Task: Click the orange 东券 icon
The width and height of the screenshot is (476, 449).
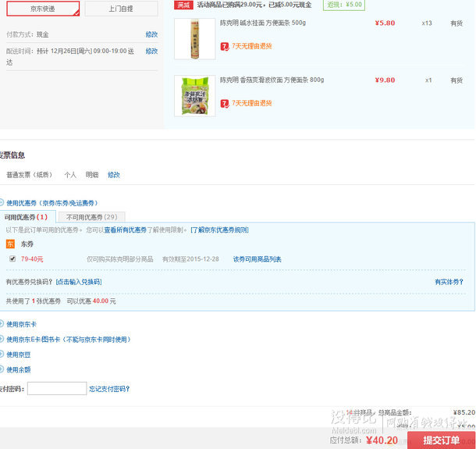Action: (10, 244)
